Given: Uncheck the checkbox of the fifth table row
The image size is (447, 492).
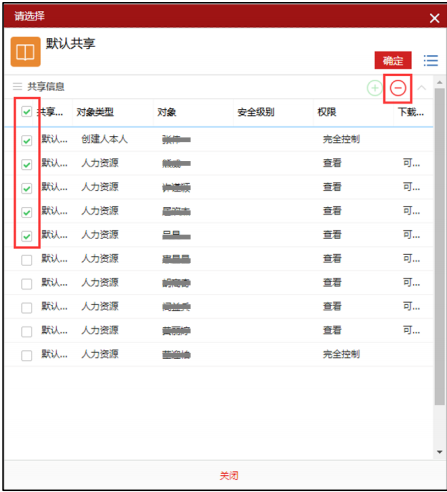Looking at the screenshot, I should [x=27, y=236].
